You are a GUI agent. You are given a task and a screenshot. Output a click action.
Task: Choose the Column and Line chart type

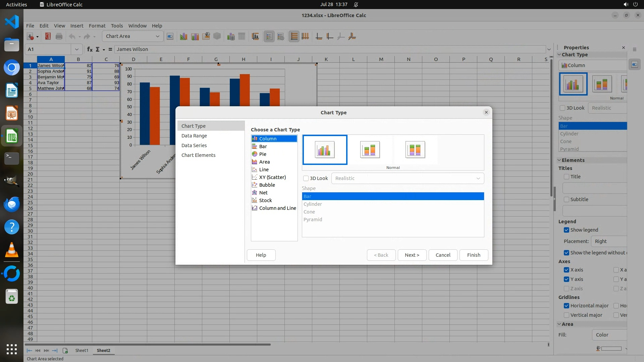click(277, 208)
